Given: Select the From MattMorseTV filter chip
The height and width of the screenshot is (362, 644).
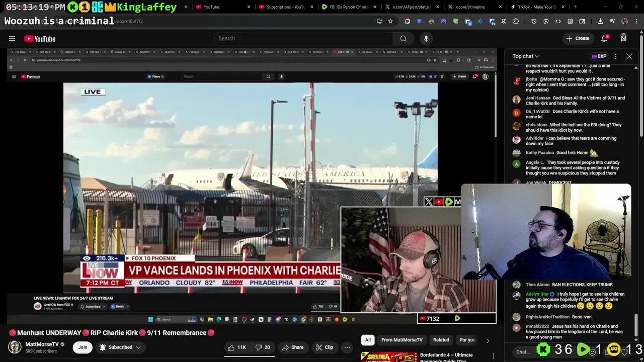Looking at the screenshot, I should tap(402, 340).
